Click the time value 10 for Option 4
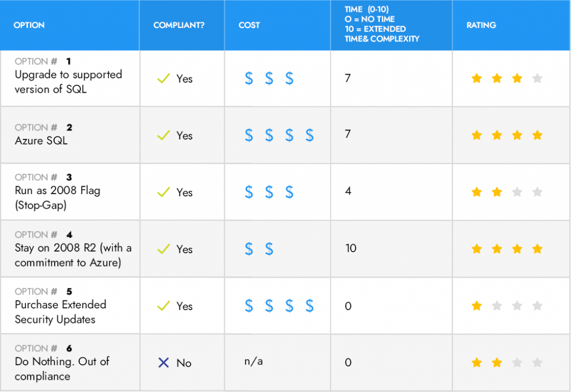Image resolution: width=571 pixels, height=392 pixels. 351,248
